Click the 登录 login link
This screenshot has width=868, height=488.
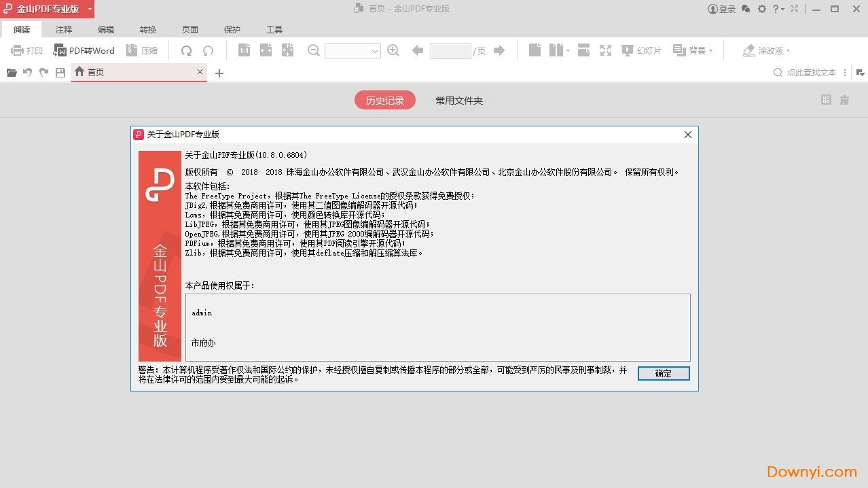[x=722, y=9]
